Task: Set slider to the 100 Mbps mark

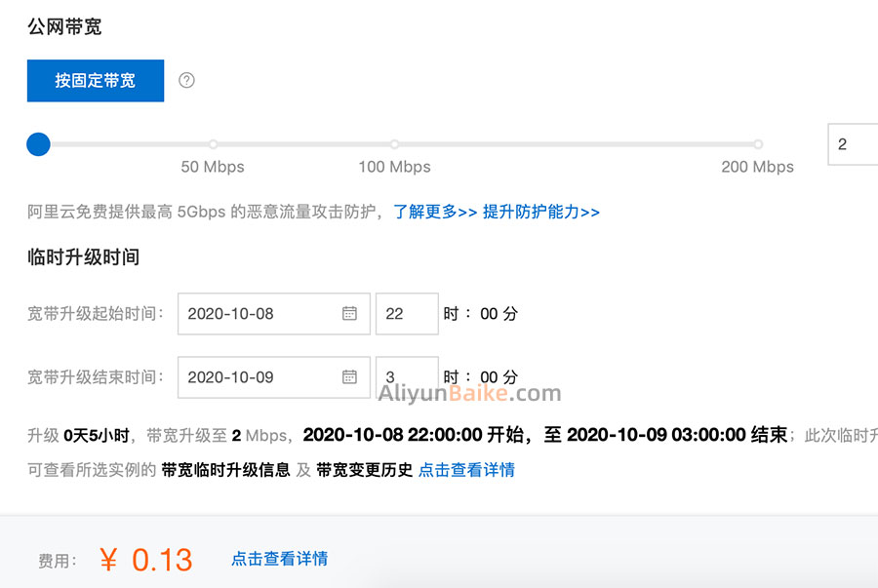Action: (x=395, y=144)
